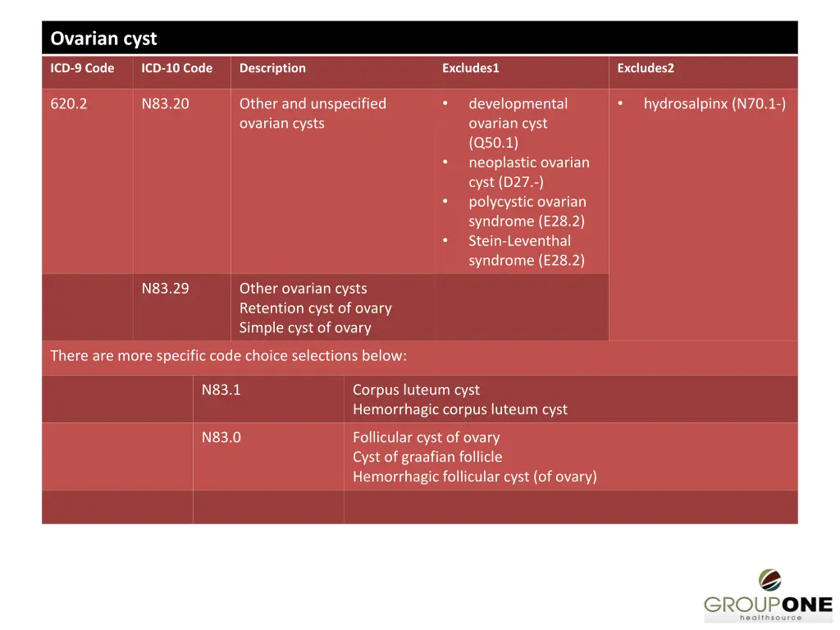This screenshot has height=630, width=840.
Task: Click the Stein-Leventhal syndrome (E28.2) bullet
Action: tap(527, 250)
